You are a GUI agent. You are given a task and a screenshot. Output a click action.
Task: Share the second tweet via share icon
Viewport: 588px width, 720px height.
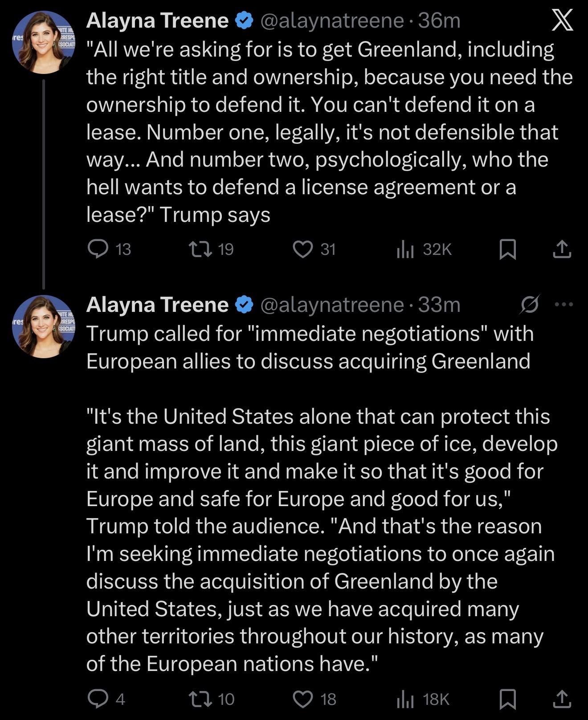pyautogui.click(x=562, y=699)
